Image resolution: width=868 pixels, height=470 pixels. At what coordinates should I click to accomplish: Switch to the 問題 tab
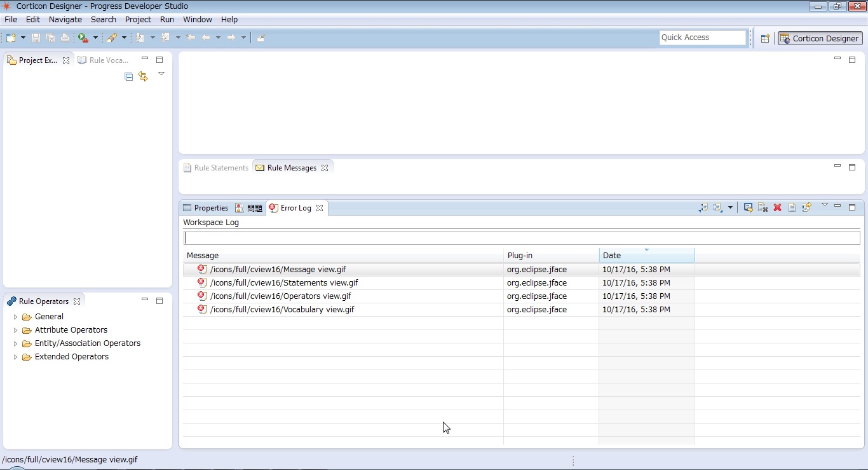pyautogui.click(x=248, y=208)
